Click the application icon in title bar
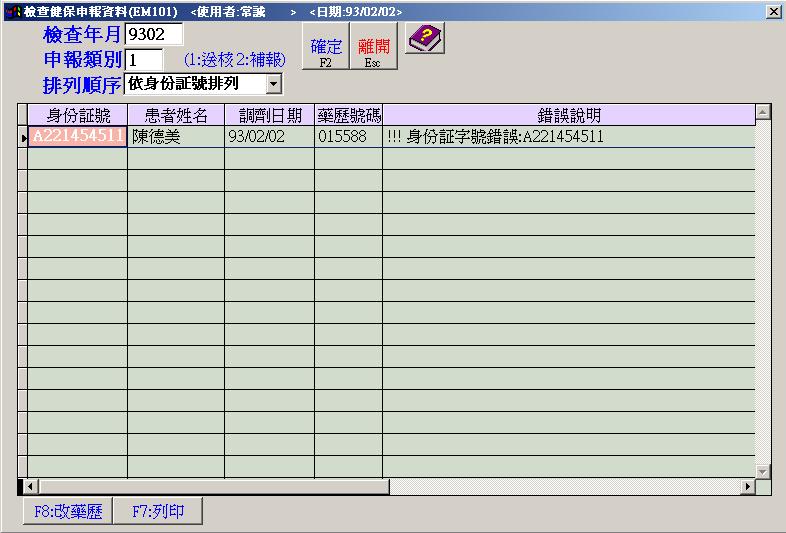This screenshot has width=786, height=533. (11, 11)
